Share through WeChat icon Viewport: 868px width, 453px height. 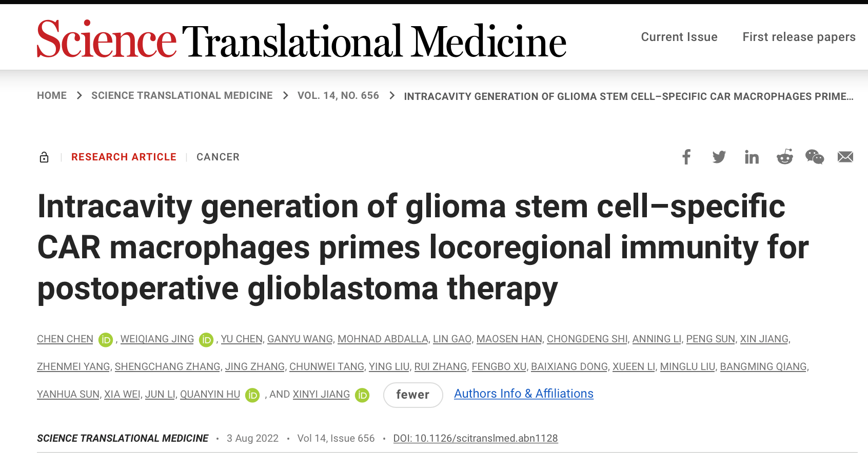pyautogui.click(x=815, y=157)
